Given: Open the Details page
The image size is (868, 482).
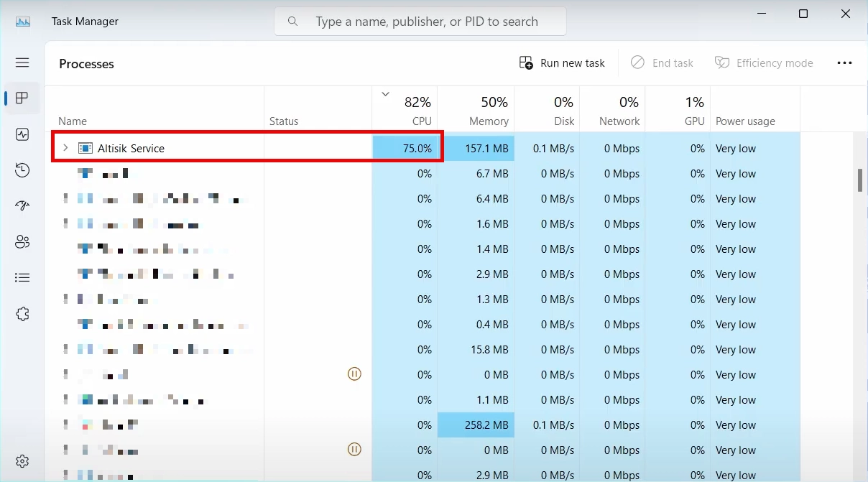Looking at the screenshot, I should (22, 277).
